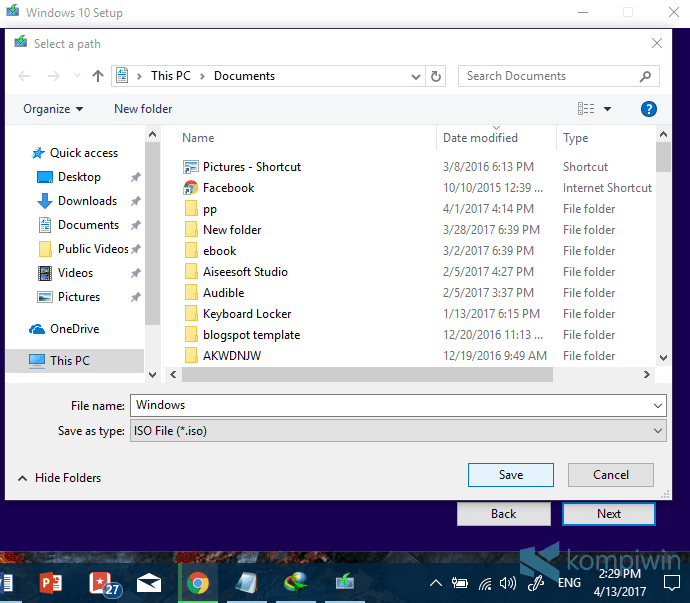The width and height of the screenshot is (690, 603).
Task: Expand the view options dropdown arrow
Action: [607, 109]
